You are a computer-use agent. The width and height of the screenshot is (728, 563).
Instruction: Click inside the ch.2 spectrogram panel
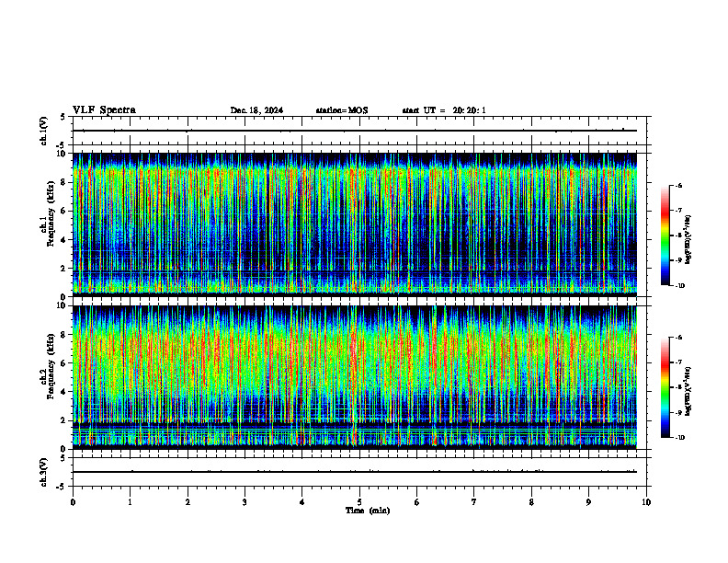pos(355,377)
